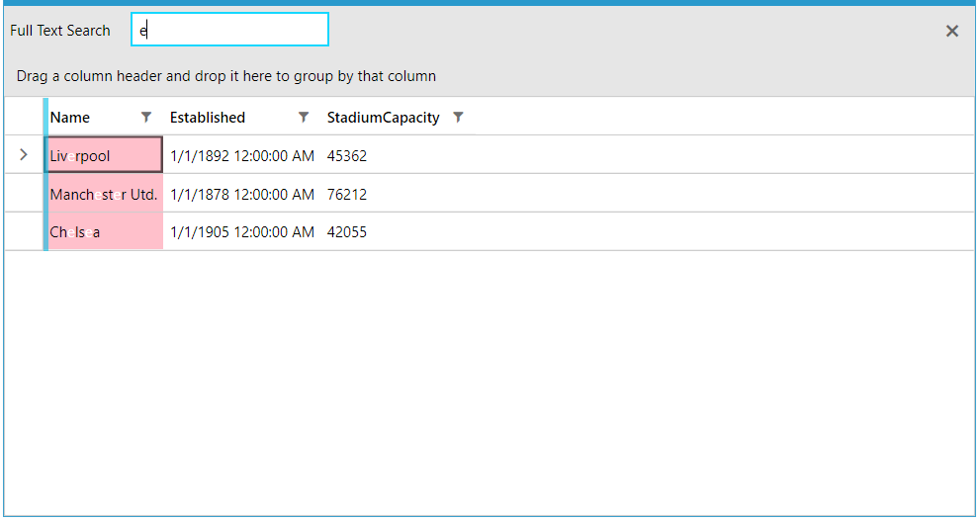Viewport: 980px width, 521px height.
Task: Sort by the Name column header
Action: click(70, 118)
